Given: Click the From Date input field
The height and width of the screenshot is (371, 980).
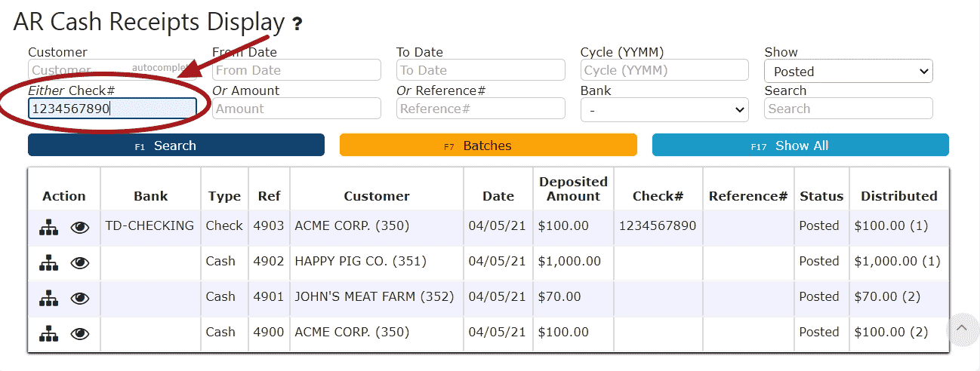Looking at the screenshot, I should 297,70.
